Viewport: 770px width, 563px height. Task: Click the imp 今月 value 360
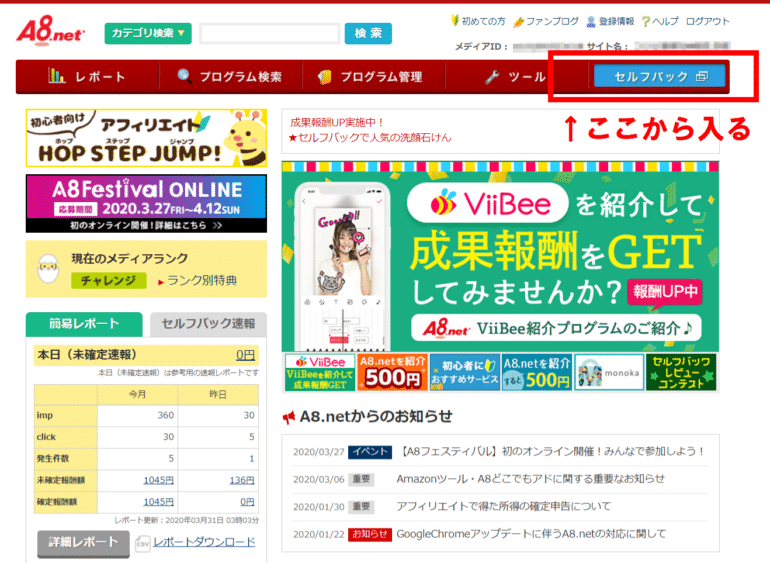tap(165, 415)
